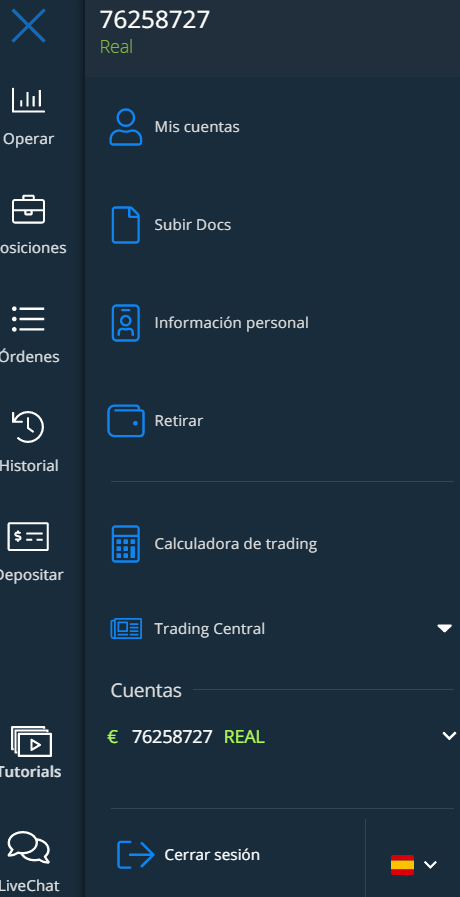Open the Operar chart icon

tap(28, 100)
